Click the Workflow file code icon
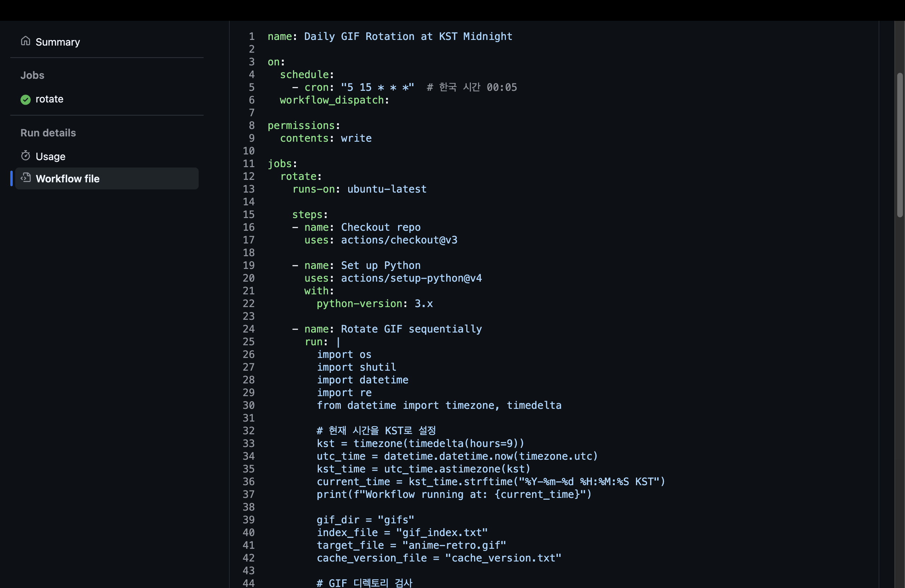Screen dimensions: 905x588 [x=25, y=178]
